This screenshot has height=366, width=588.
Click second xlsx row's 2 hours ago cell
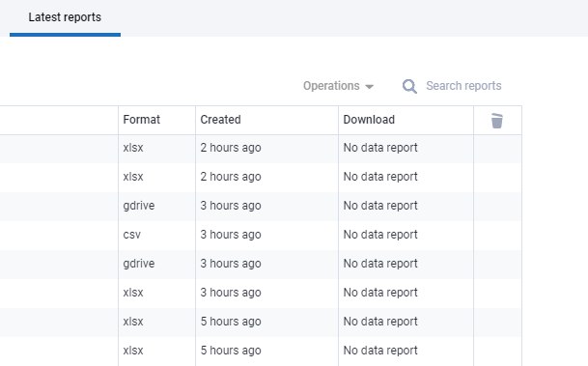(x=231, y=177)
